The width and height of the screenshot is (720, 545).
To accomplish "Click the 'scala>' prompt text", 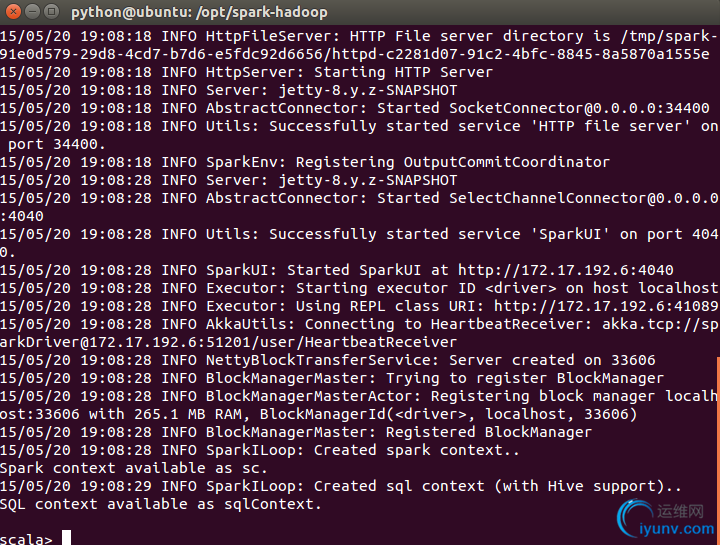I will (x=27, y=540).
